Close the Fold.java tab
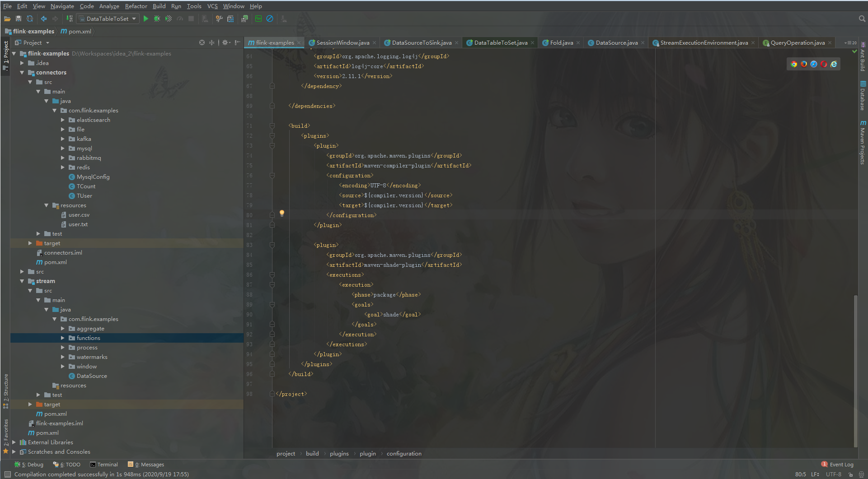Viewport: 868px width, 479px height. click(x=578, y=43)
